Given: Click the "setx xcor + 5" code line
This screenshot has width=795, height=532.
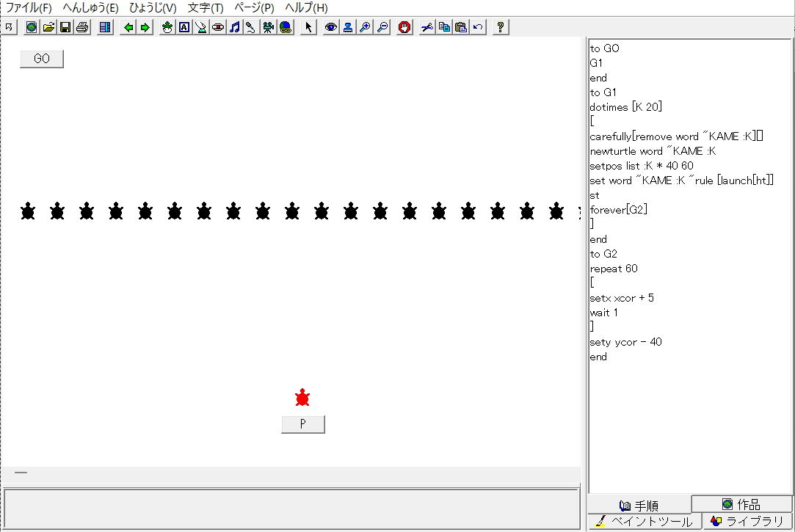Looking at the screenshot, I should tap(622, 298).
